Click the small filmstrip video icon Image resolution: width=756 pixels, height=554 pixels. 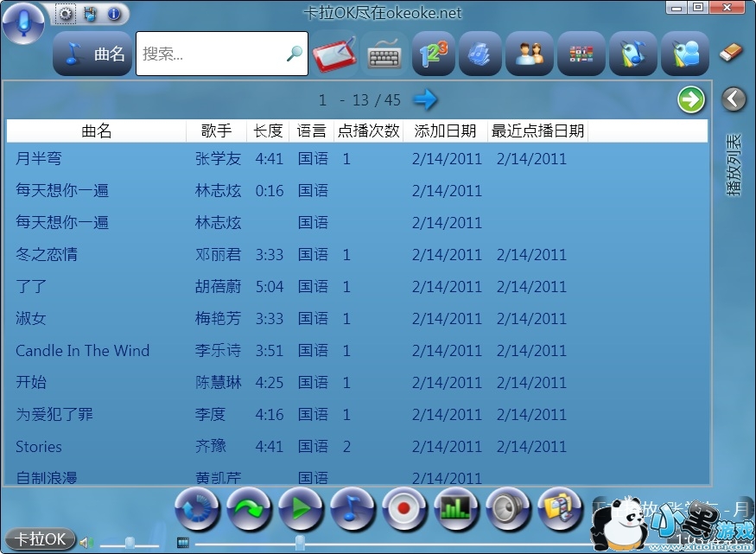click(x=182, y=543)
